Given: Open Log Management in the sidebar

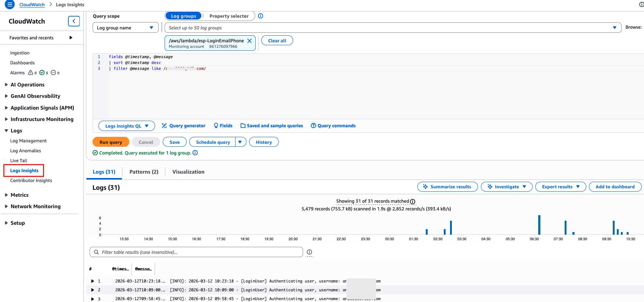Looking at the screenshot, I should [28, 141].
